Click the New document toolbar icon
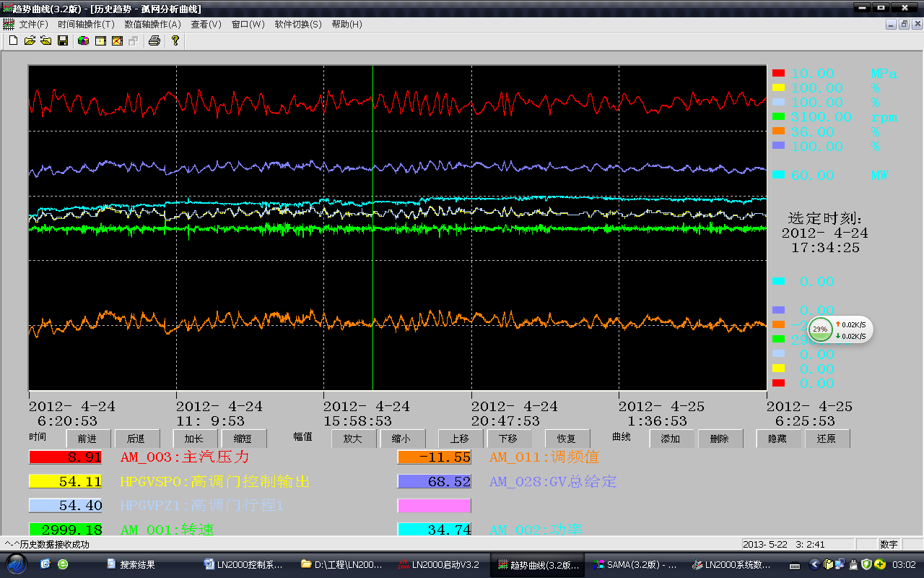 pyautogui.click(x=13, y=40)
